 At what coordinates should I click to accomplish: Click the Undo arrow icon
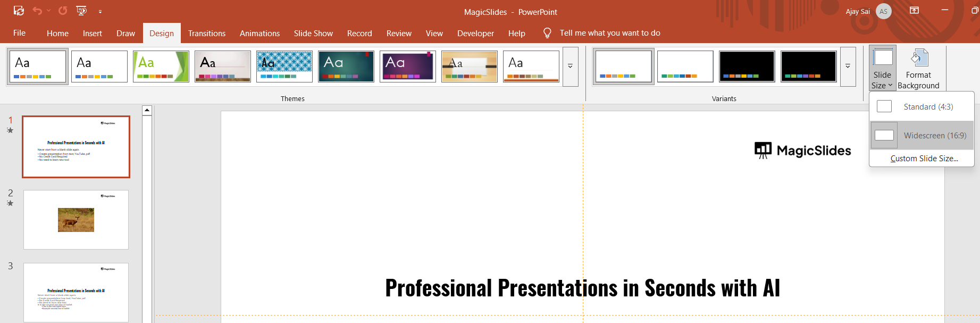click(x=37, y=11)
